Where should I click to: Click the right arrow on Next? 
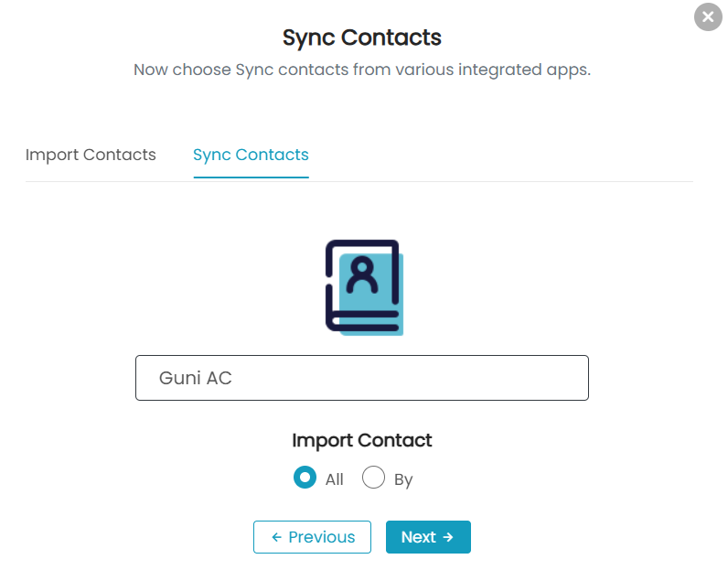click(x=448, y=537)
